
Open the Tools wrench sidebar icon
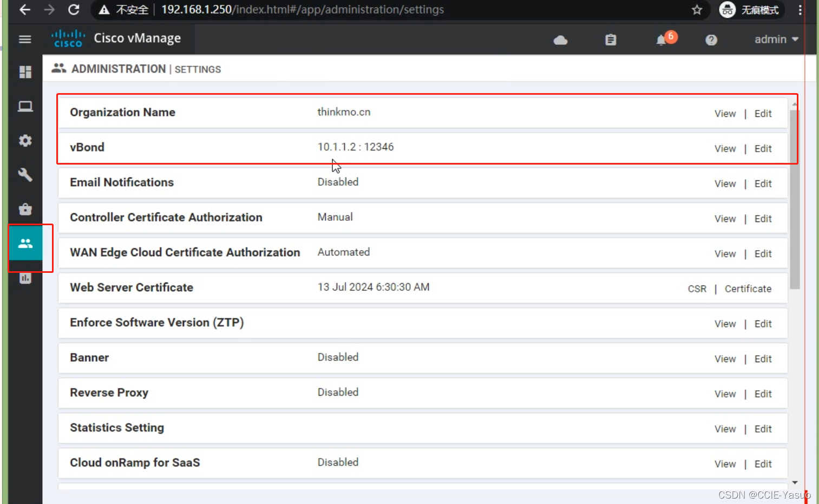tap(25, 175)
